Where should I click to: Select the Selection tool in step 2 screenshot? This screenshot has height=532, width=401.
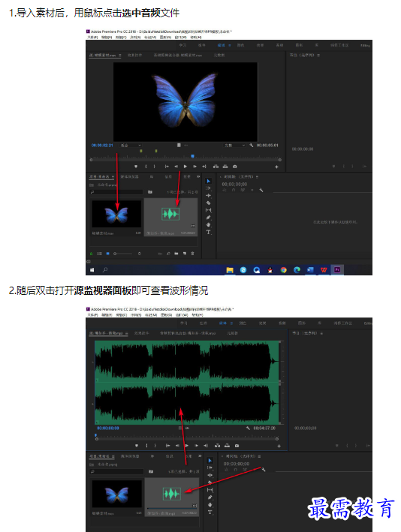210,461
